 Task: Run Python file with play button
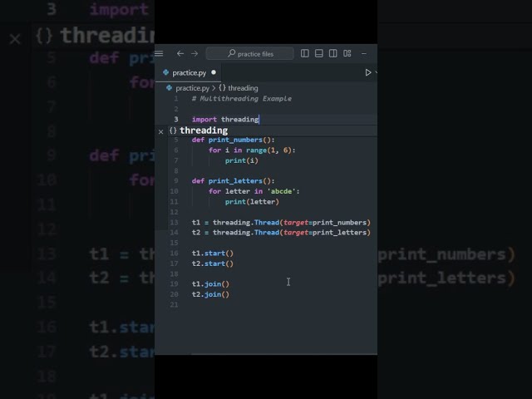click(x=368, y=72)
